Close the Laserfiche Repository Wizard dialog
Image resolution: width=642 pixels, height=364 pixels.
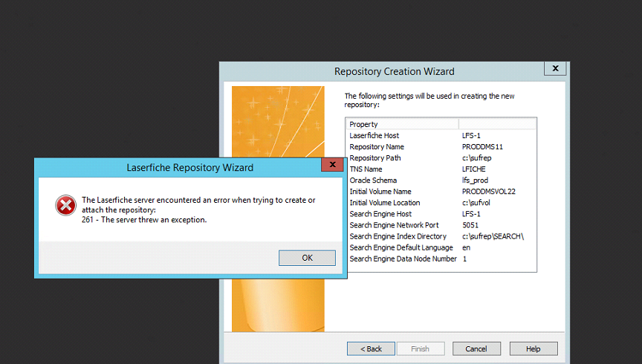click(x=332, y=165)
